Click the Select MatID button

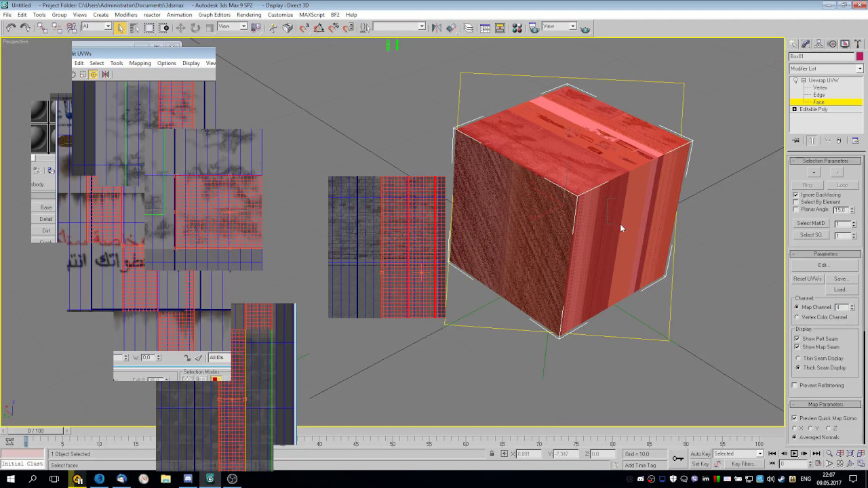click(810, 223)
